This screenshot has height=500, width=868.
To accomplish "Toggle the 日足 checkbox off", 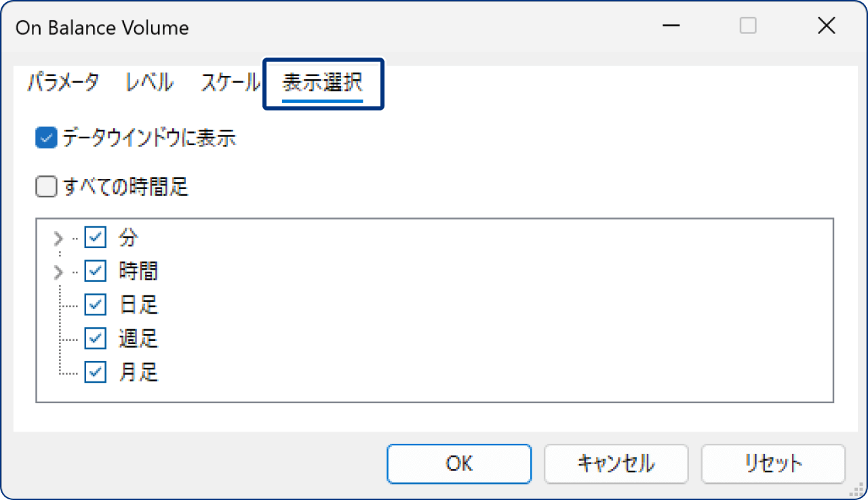I will tap(95, 304).
